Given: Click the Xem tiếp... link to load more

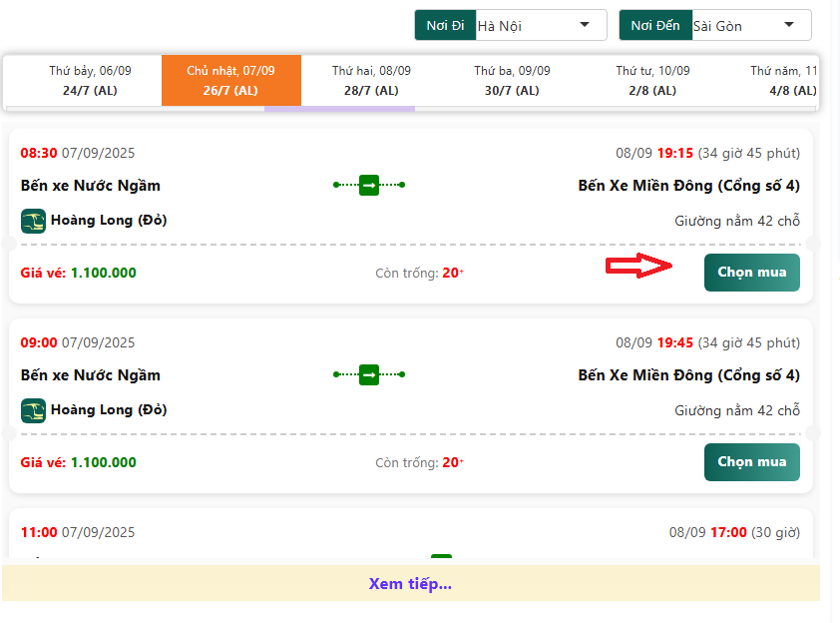Looking at the screenshot, I should point(410,584).
